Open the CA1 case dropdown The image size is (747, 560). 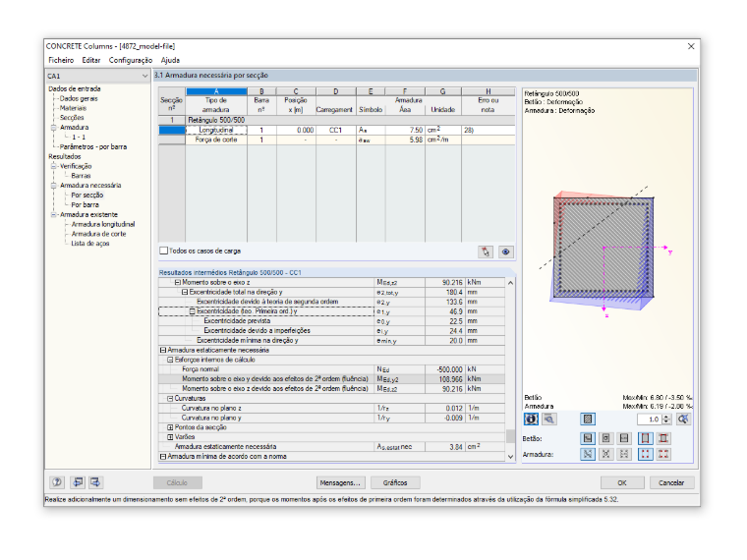click(x=97, y=77)
